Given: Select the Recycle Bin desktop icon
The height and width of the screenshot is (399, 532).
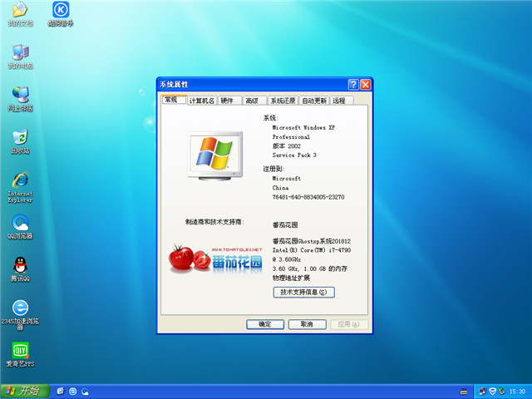Looking at the screenshot, I should pyautogui.click(x=20, y=142).
